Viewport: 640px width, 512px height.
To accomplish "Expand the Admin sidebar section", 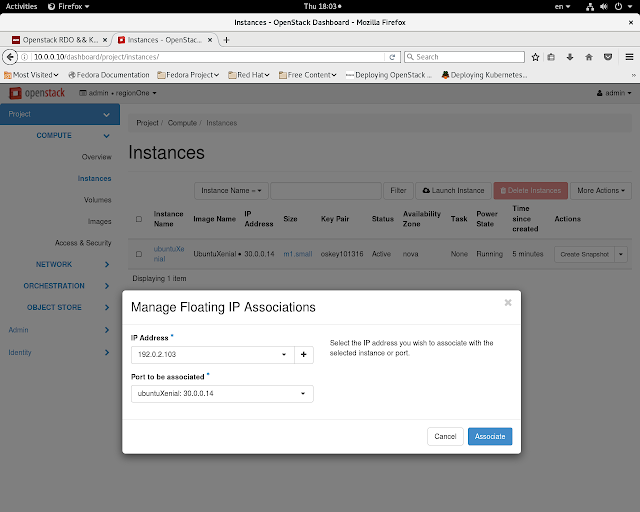I will point(59,330).
